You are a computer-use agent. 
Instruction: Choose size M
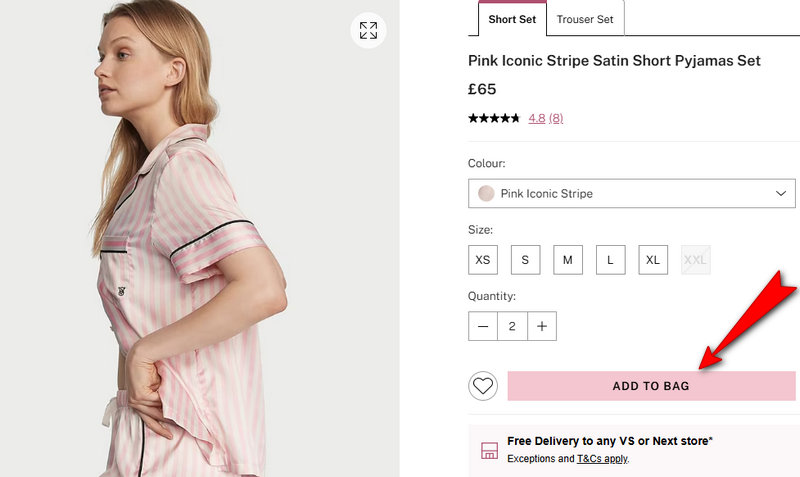(x=567, y=260)
